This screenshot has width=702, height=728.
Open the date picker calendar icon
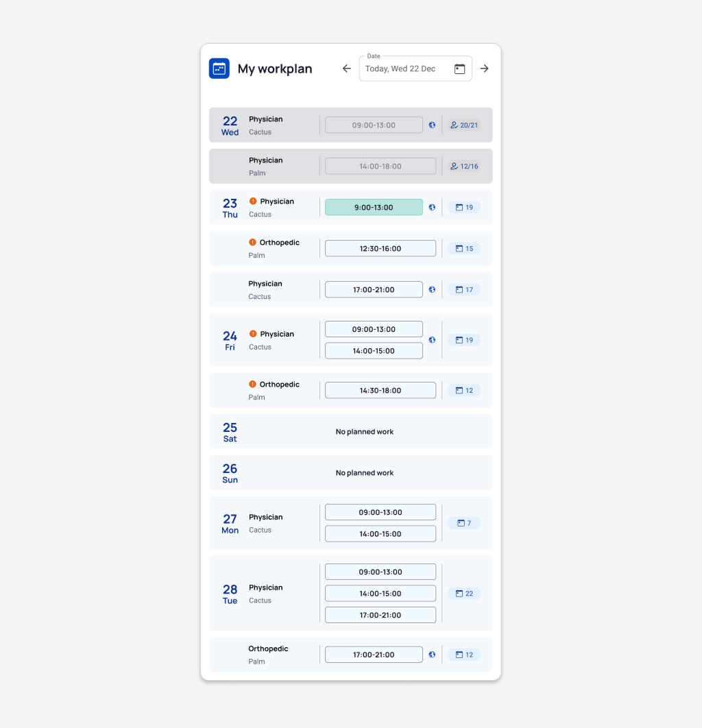tap(459, 69)
